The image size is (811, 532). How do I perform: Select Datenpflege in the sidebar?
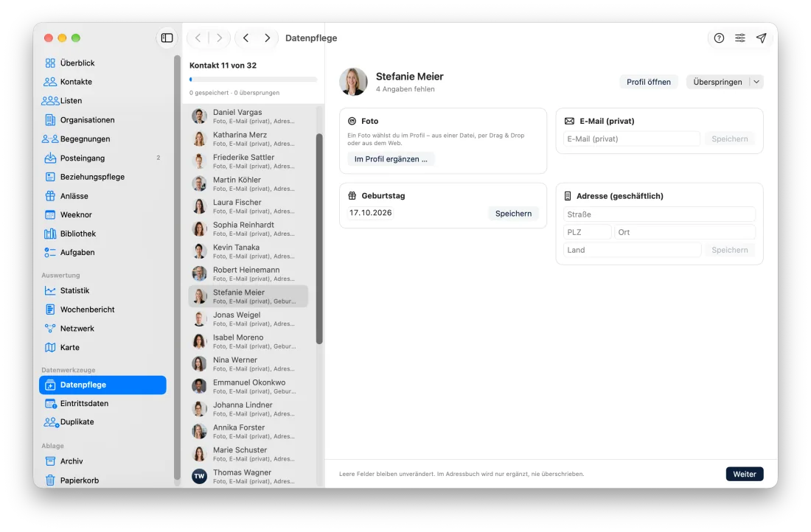click(x=102, y=385)
